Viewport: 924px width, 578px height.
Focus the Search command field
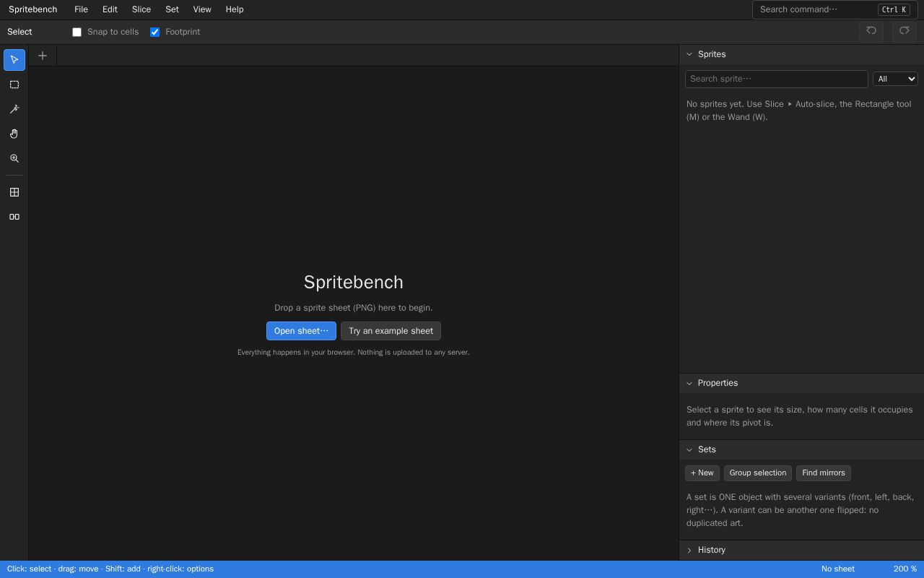click(x=835, y=9)
